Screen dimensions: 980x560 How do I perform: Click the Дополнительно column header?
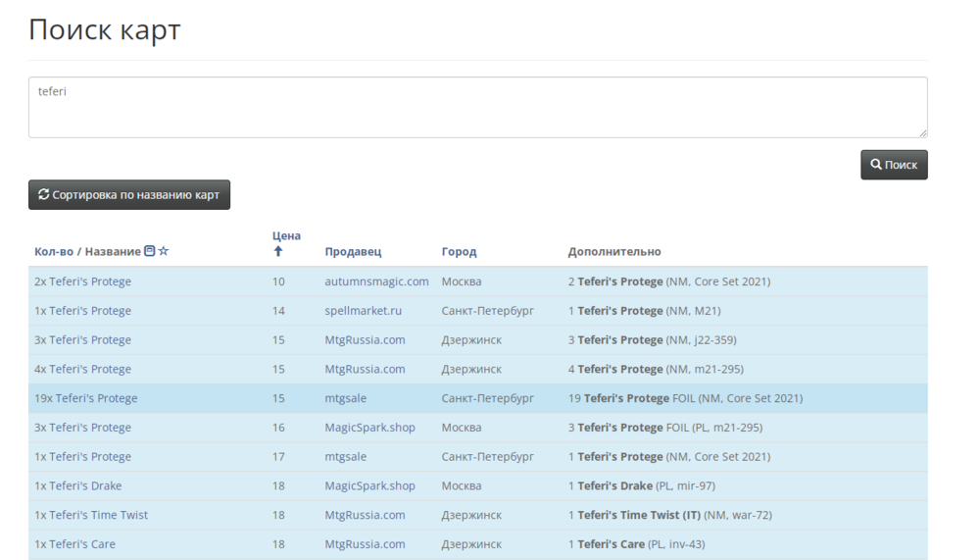point(614,252)
